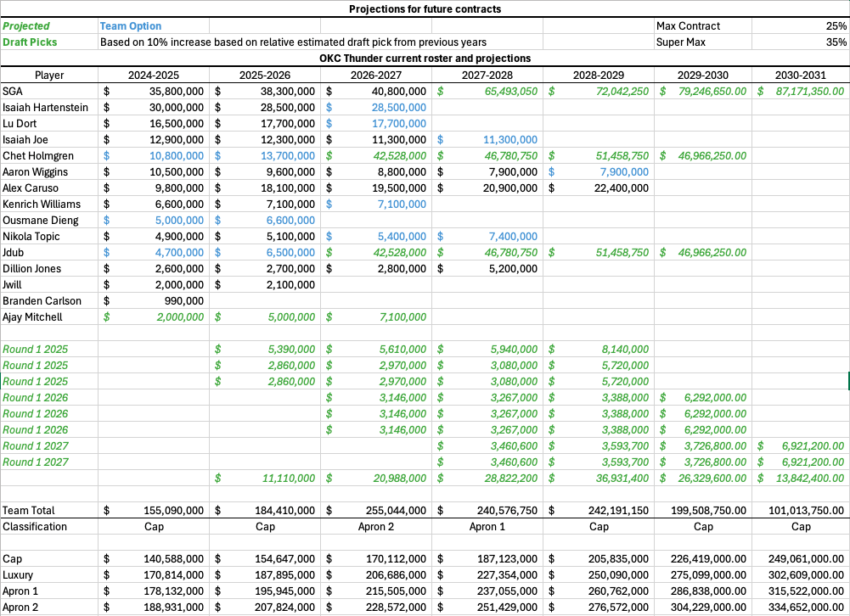This screenshot has width=850, height=616.
Task: Select Alex Caruso's 22,400,000 salary cell
Action: coord(599,188)
